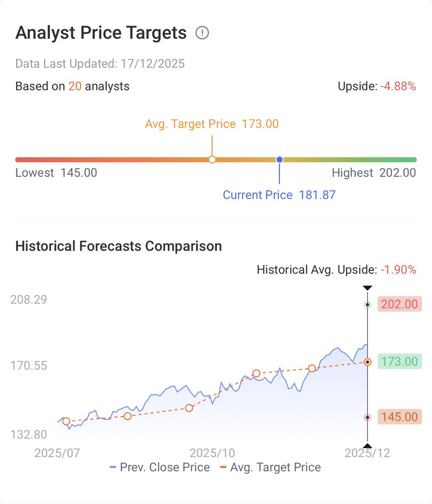The height and width of the screenshot is (504, 432).
Task: Click the black down-triangle atop the chart cursor line
Action: point(367,288)
